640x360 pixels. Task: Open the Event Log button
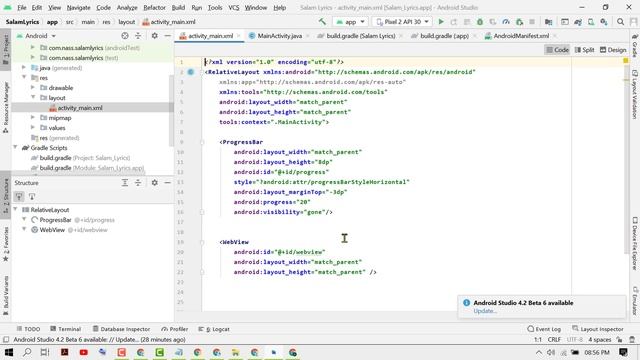click(544, 329)
